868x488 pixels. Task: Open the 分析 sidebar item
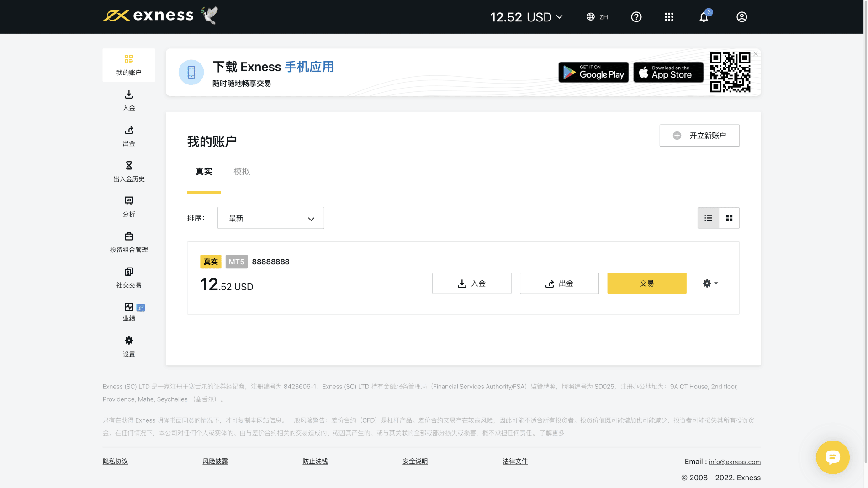click(x=129, y=206)
